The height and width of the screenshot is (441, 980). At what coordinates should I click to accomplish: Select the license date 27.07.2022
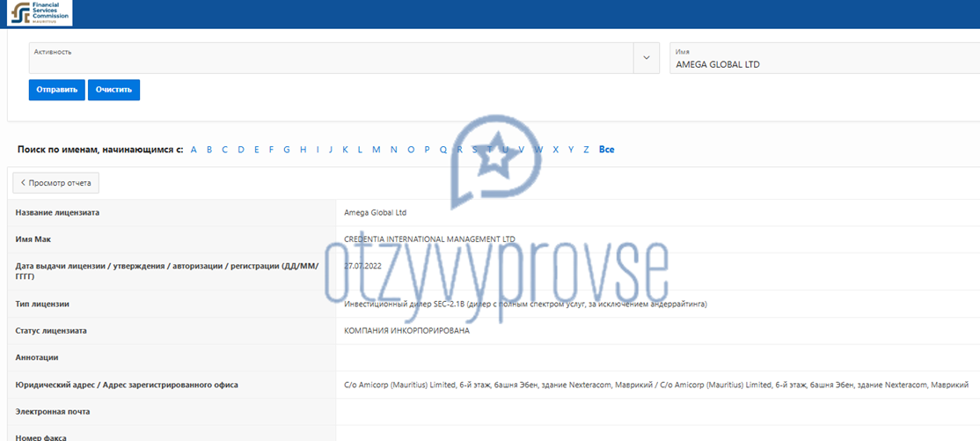363,265
